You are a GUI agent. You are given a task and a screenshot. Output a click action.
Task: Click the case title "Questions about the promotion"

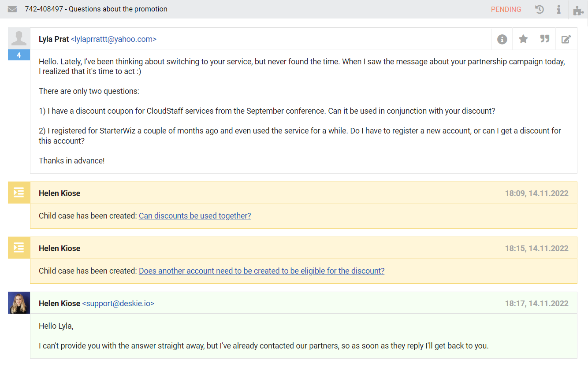tap(118, 9)
